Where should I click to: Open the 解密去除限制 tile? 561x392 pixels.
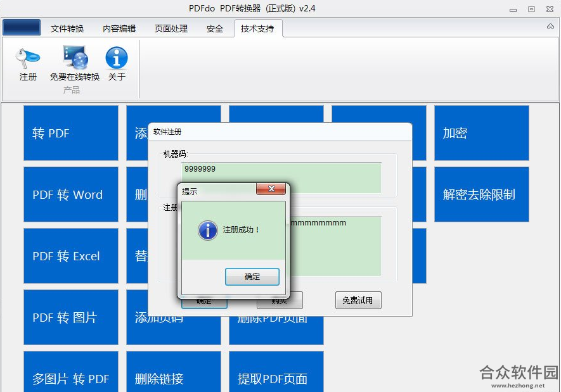482,194
